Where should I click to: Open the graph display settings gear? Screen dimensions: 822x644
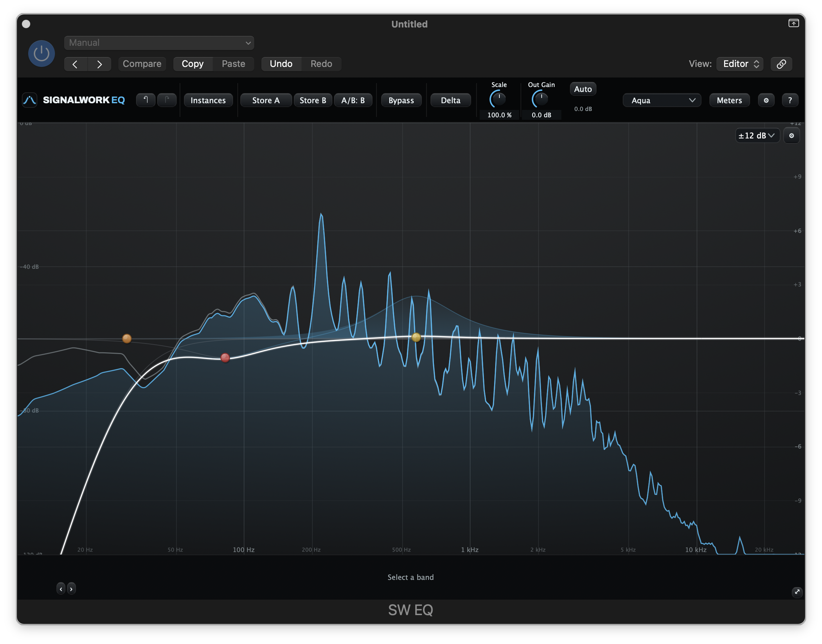pyautogui.click(x=791, y=136)
